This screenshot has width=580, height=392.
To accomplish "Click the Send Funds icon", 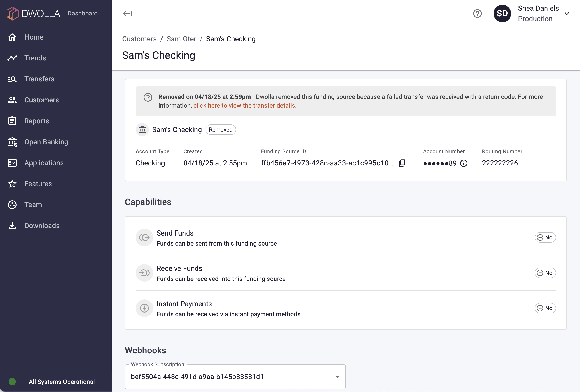I will coord(144,237).
